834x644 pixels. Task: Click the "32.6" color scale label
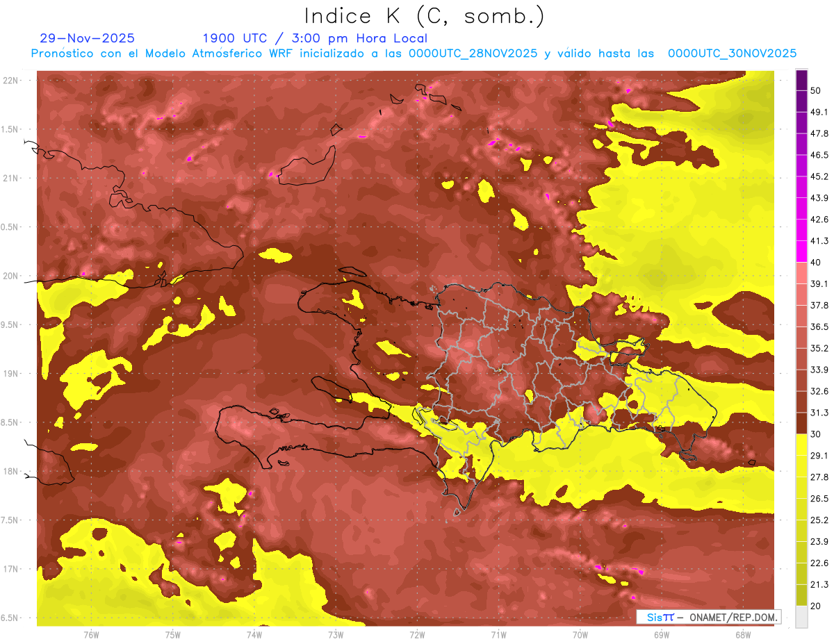pyautogui.click(x=819, y=391)
